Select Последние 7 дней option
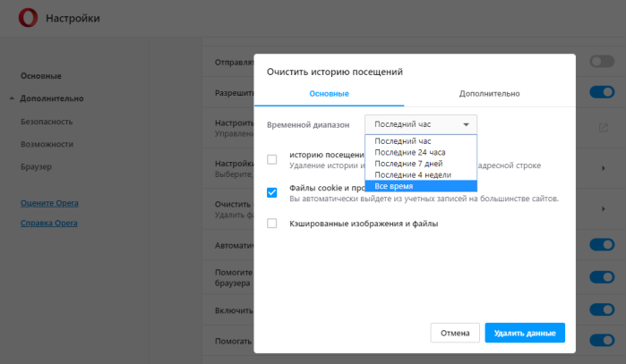 [x=421, y=164]
